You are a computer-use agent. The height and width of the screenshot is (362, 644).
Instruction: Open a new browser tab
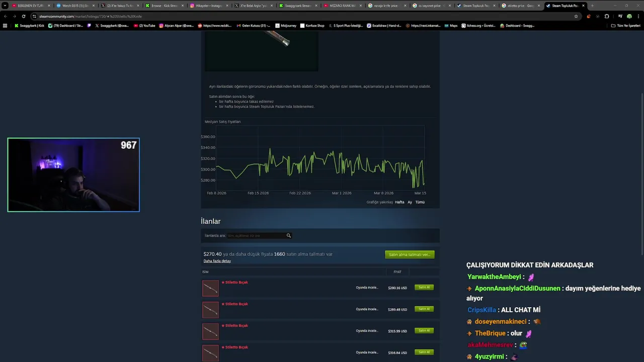click(x=592, y=6)
